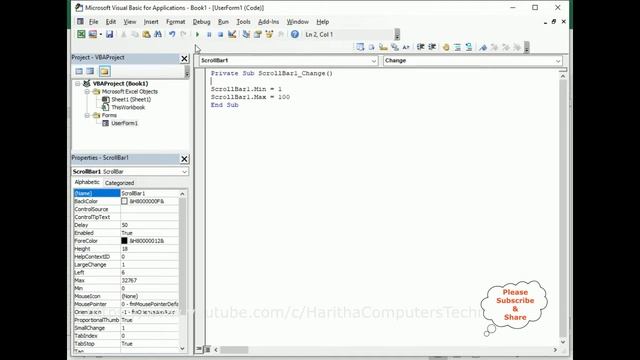Open the Run menu

(223, 22)
